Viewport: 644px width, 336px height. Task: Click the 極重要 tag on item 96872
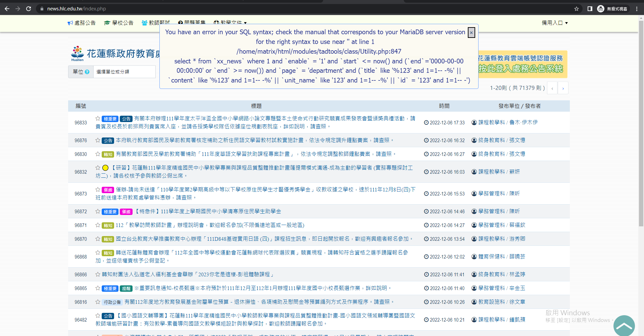tap(110, 212)
